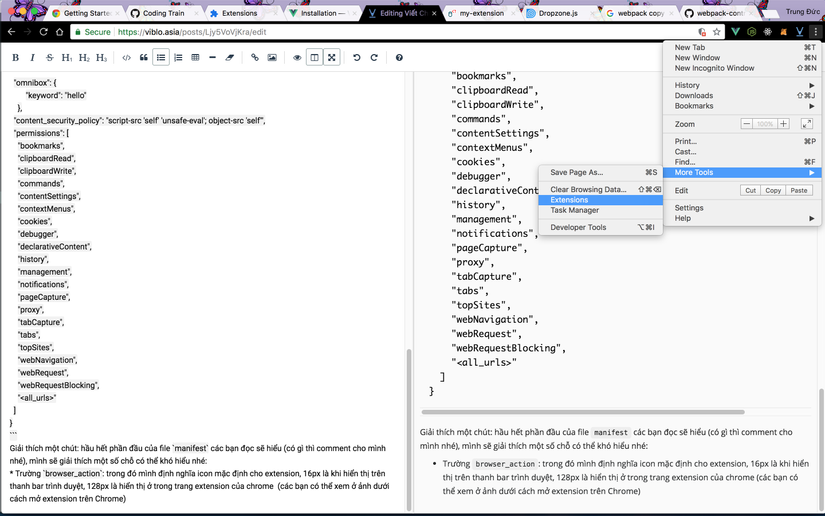
Task: Apply italic formatting
Action: [33, 58]
